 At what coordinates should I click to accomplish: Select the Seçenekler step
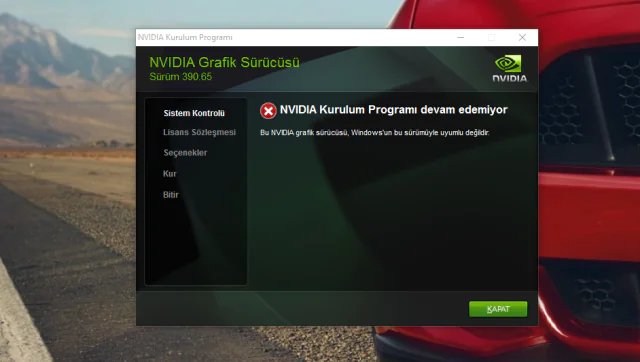(x=185, y=153)
